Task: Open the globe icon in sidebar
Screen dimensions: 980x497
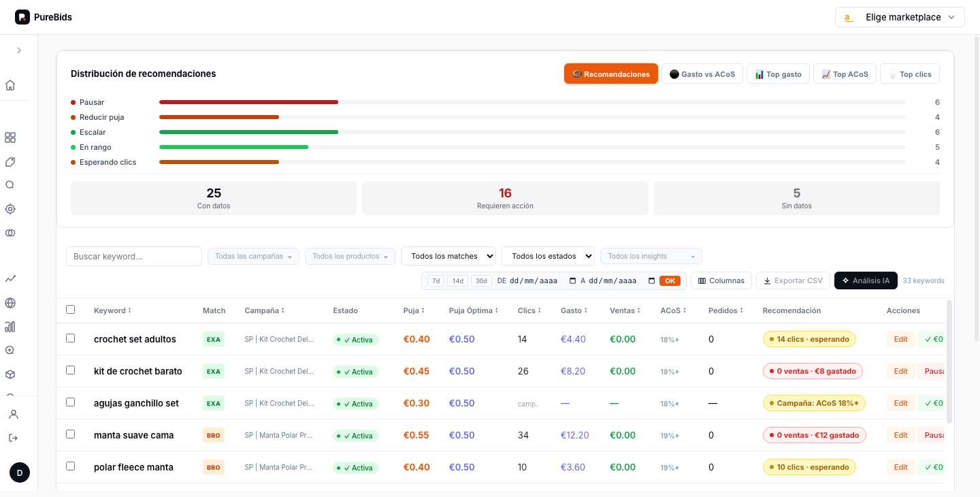Action: point(10,303)
